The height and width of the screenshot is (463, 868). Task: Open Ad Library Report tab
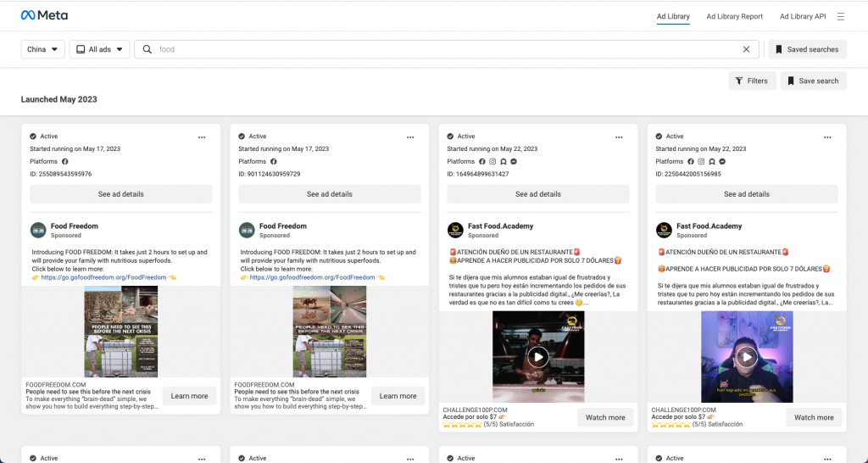point(735,17)
